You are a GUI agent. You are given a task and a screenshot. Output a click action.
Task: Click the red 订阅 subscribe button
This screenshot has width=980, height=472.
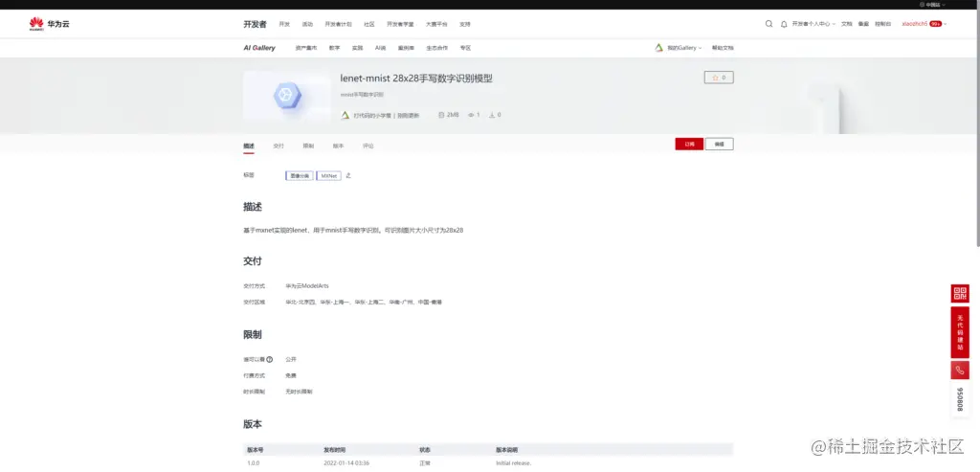click(x=689, y=144)
